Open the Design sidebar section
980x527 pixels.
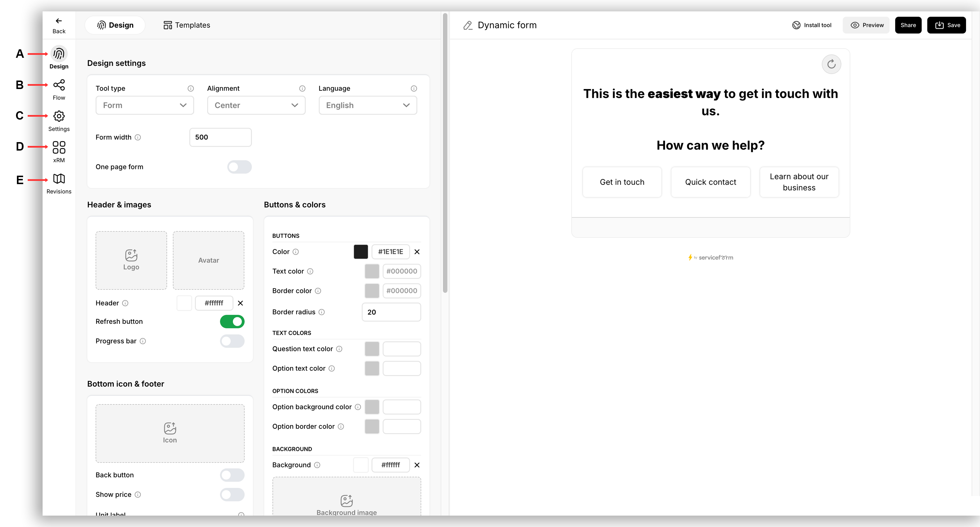pos(59,58)
